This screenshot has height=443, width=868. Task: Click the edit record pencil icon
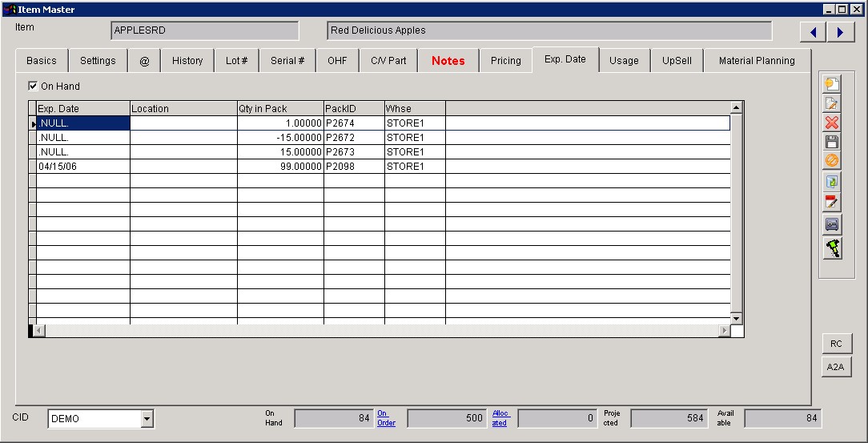pyautogui.click(x=832, y=103)
